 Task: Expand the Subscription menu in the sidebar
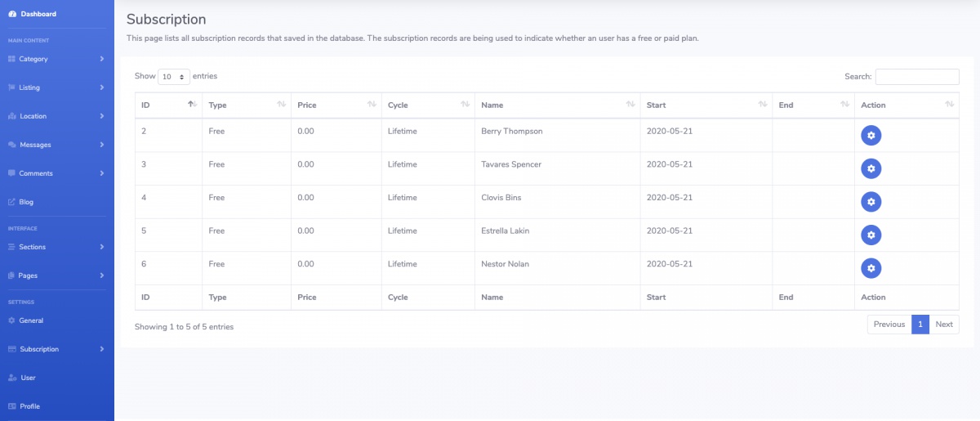click(x=56, y=349)
